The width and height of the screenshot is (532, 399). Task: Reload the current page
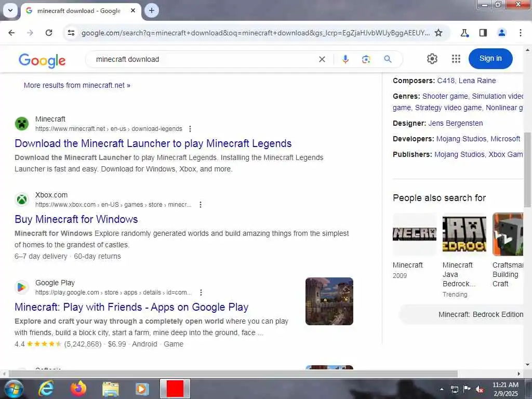click(49, 33)
